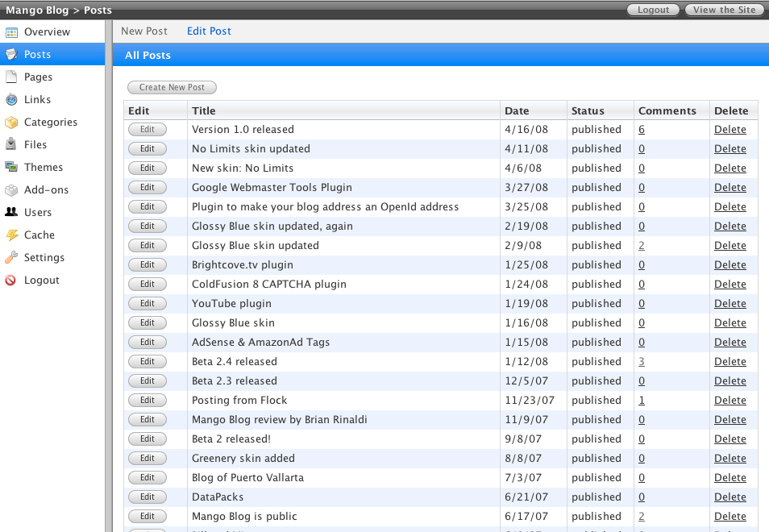Image resolution: width=769 pixels, height=532 pixels.
Task: Click the Users people icon
Action: (11, 212)
